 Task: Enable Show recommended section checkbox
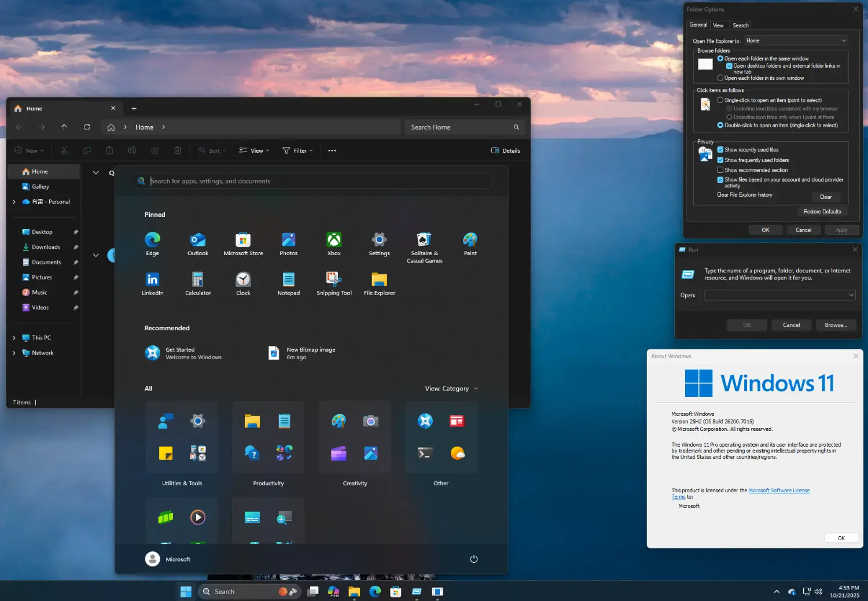click(x=720, y=170)
